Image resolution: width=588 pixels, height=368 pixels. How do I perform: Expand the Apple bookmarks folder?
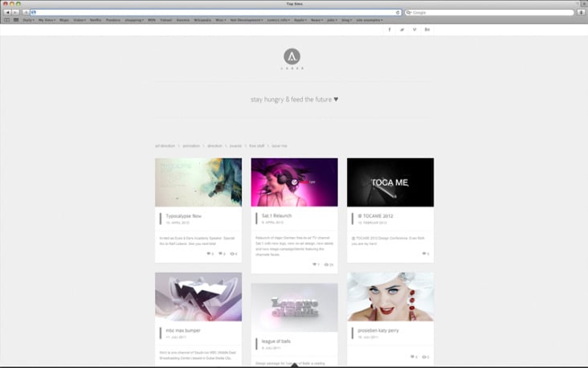pyautogui.click(x=300, y=20)
